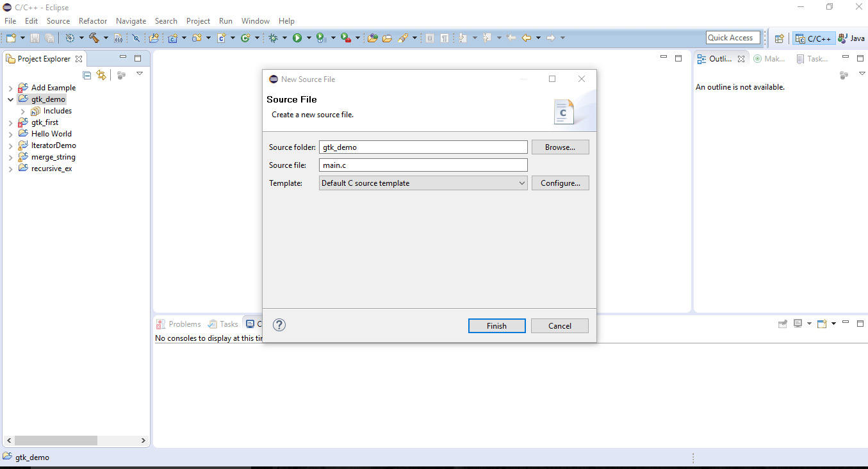Viewport: 868px width, 469px height.
Task: Expand the merge_string project tree
Action: (x=10, y=156)
